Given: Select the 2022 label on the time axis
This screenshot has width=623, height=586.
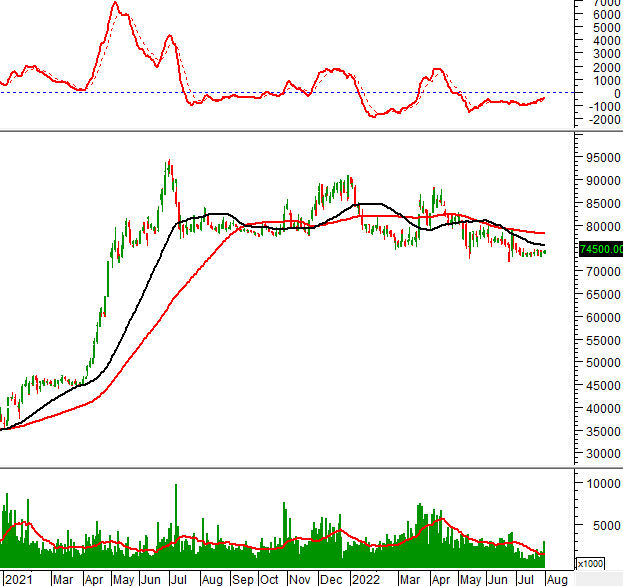Looking at the screenshot, I should pos(364,579).
